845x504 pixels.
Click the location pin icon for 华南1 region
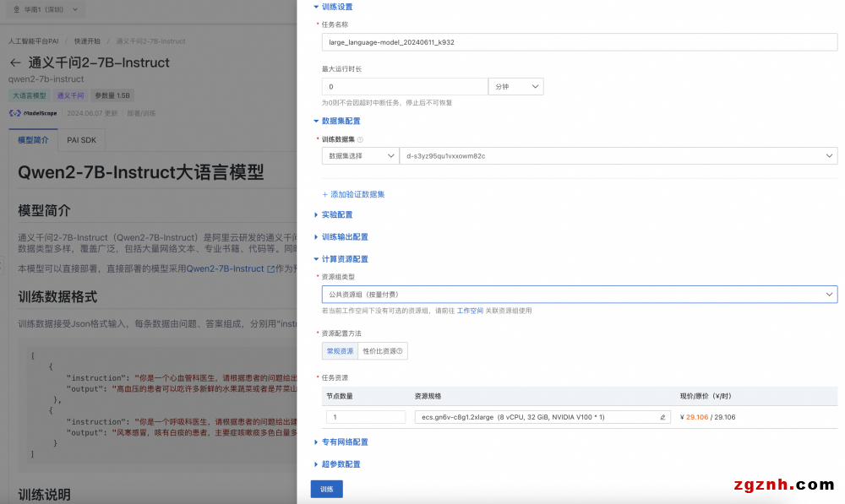(x=16, y=10)
